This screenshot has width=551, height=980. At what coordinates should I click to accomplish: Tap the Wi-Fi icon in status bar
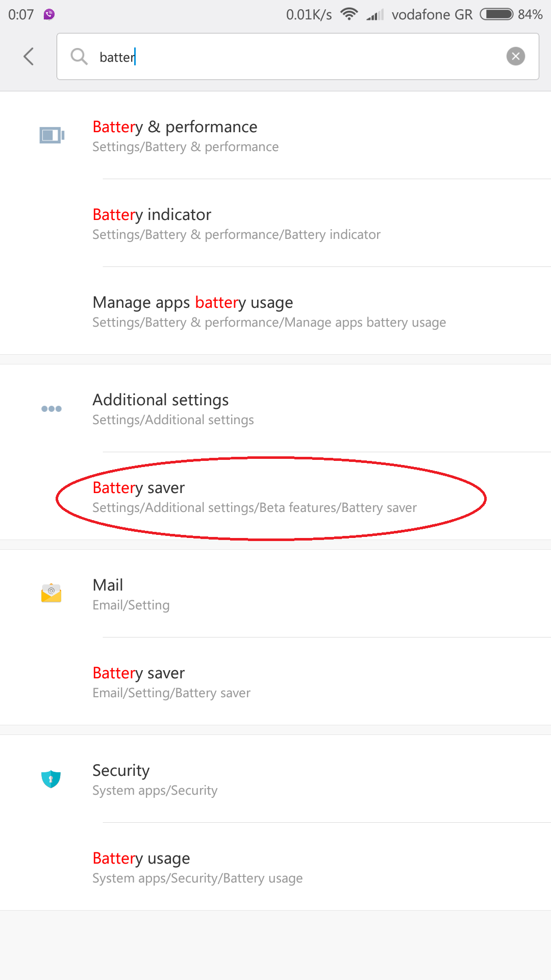click(349, 14)
